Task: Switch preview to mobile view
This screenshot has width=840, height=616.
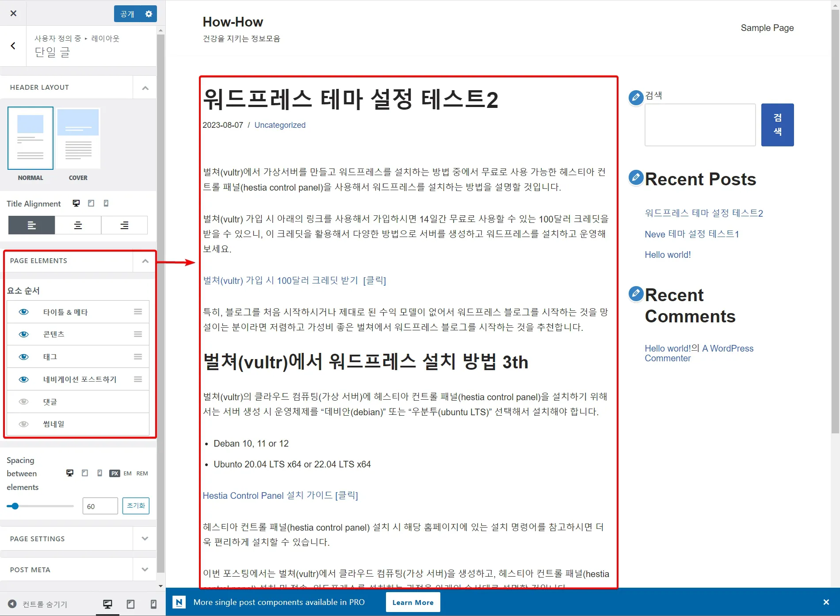Action: tap(153, 604)
